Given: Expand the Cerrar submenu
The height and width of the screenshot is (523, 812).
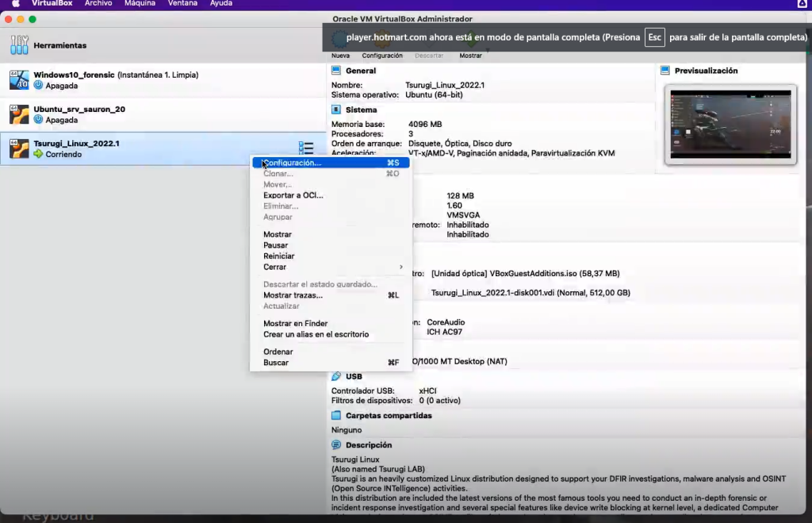Looking at the screenshot, I should point(331,267).
